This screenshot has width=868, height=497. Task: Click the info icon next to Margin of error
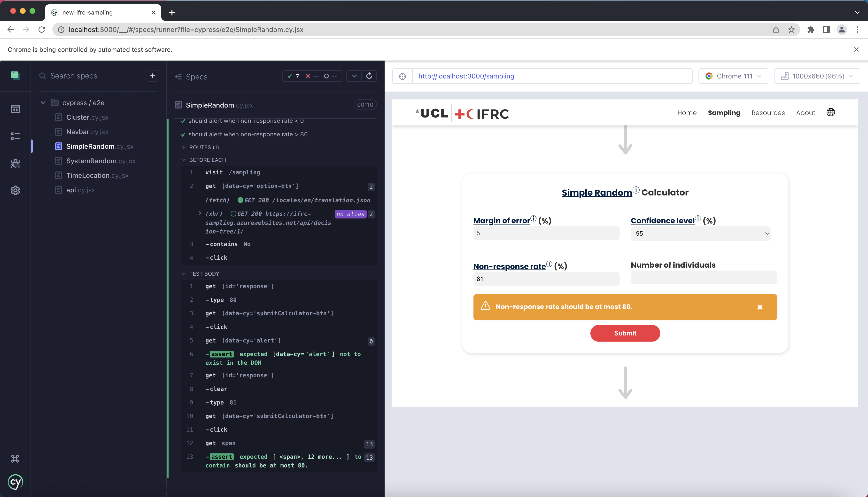pyautogui.click(x=534, y=218)
